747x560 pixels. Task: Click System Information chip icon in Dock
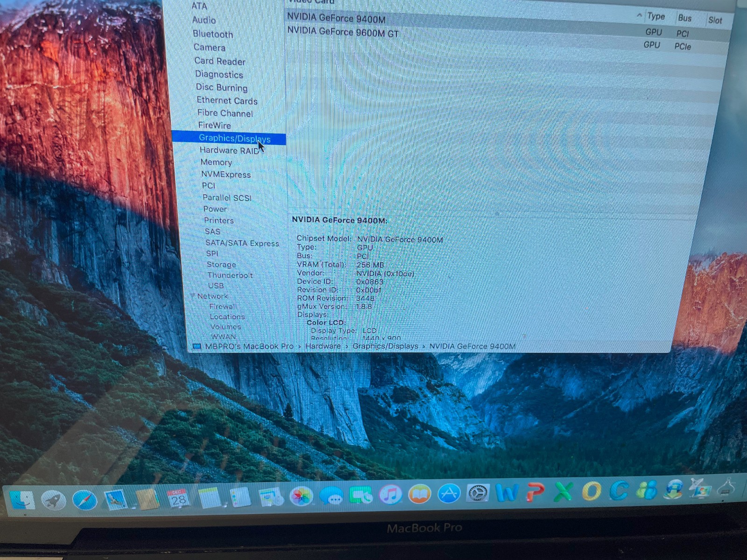click(726, 488)
